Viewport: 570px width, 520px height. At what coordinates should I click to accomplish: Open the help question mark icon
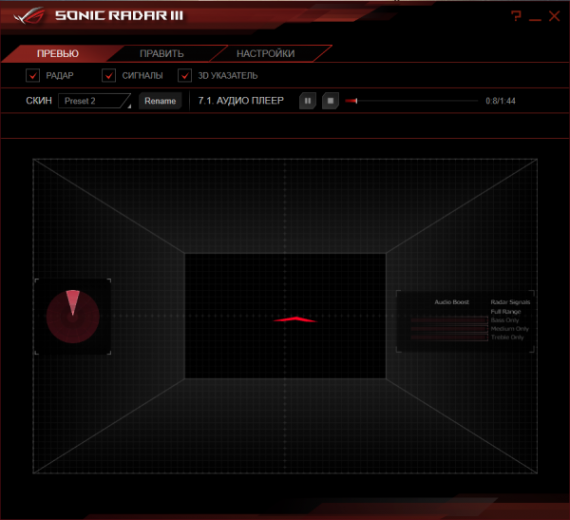516,16
